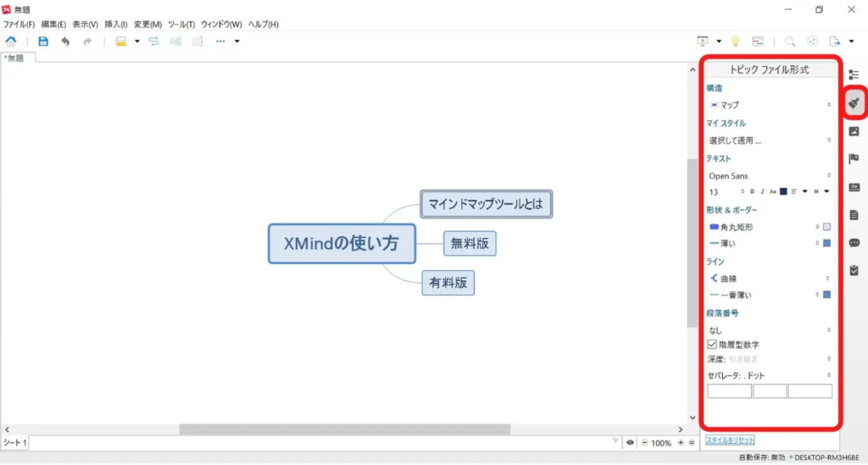This screenshot has height=465, width=868.
Task: Select the 有料版 topic
Action: coord(448,283)
